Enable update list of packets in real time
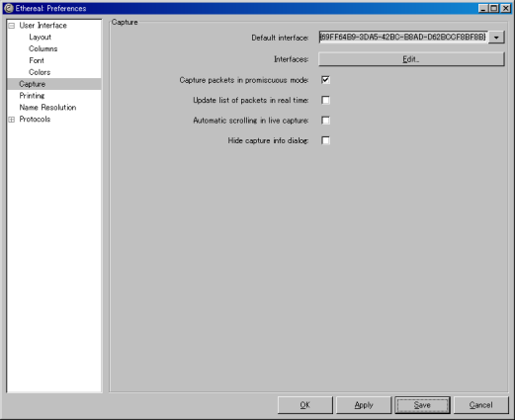The height and width of the screenshot is (420, 515). coord(325,100)
